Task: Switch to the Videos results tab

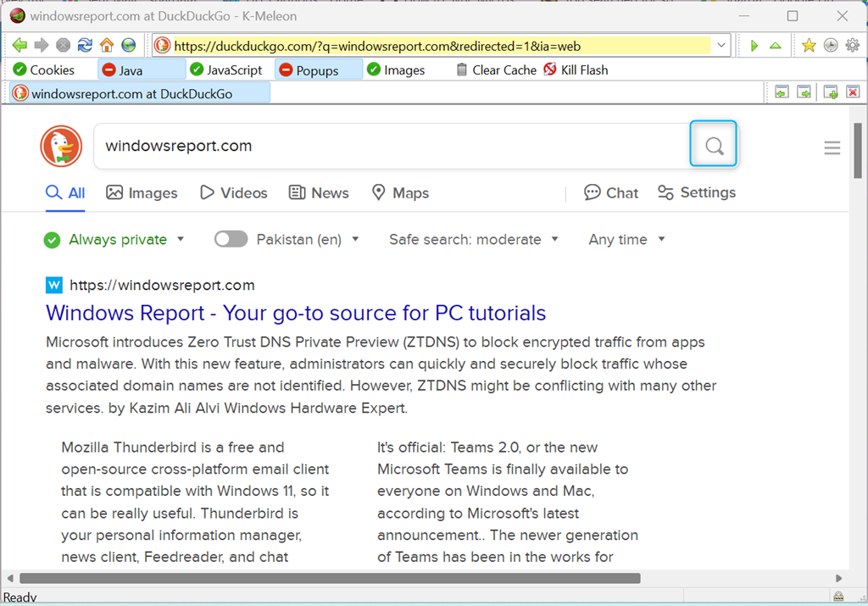Action: pos(234,192)
